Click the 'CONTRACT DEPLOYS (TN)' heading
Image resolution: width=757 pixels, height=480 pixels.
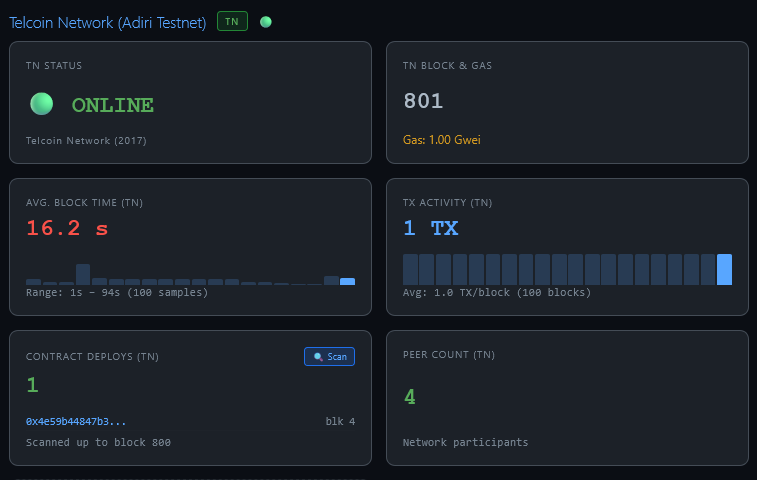tap(92, 357)
